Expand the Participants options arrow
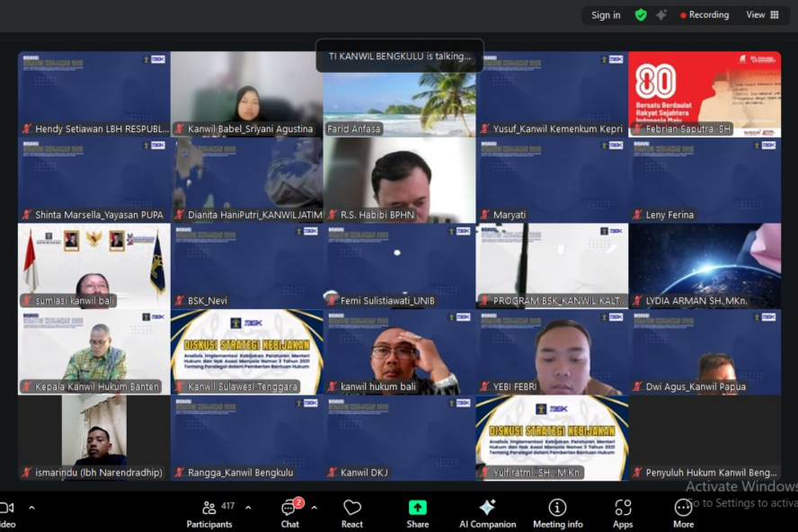The width and height of the screenshot is (798, 532). point(248,508)
